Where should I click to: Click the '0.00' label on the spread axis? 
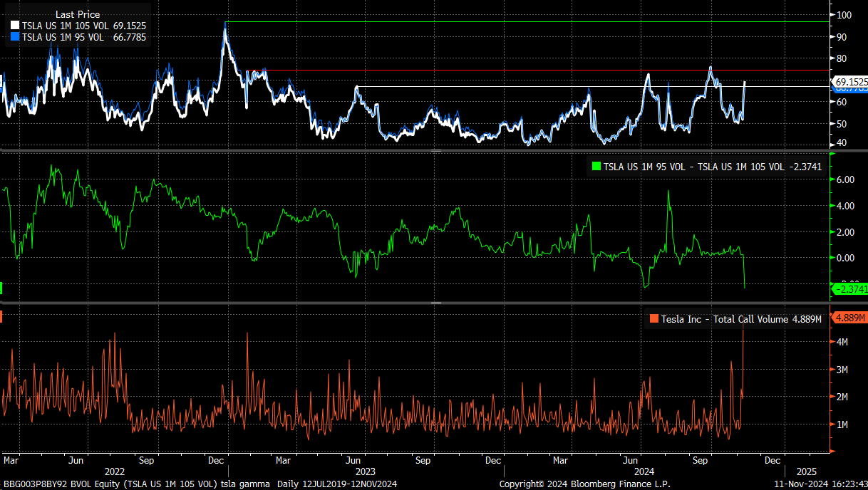845,258
